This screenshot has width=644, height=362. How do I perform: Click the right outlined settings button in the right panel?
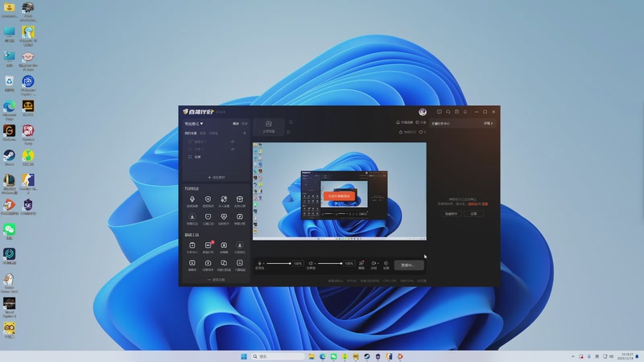coord(473,214)
